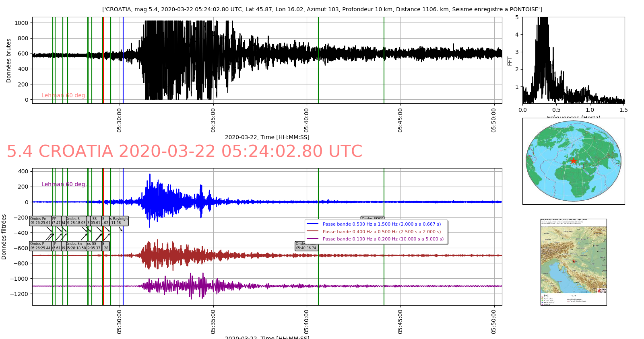Click the purple 'Lehman 60 deg.' label

[x=64, y=184]
